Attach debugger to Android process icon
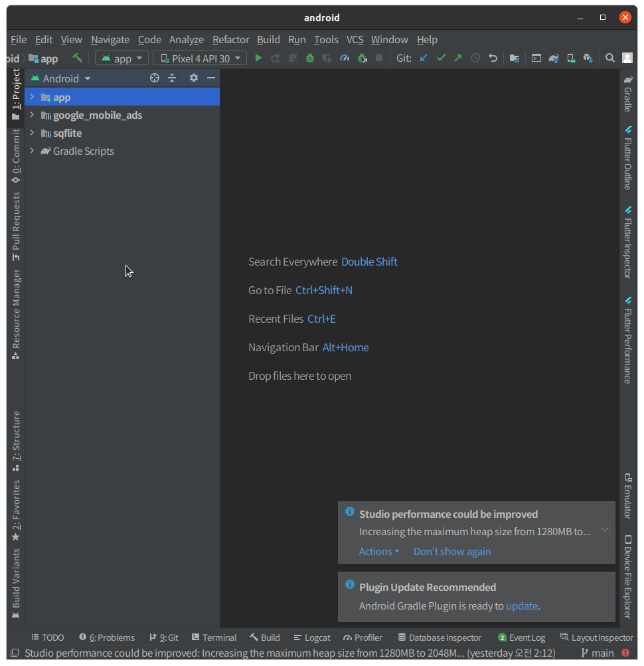Image resolution: width=644 pixels, height=666 pixels. click(362, 58)
